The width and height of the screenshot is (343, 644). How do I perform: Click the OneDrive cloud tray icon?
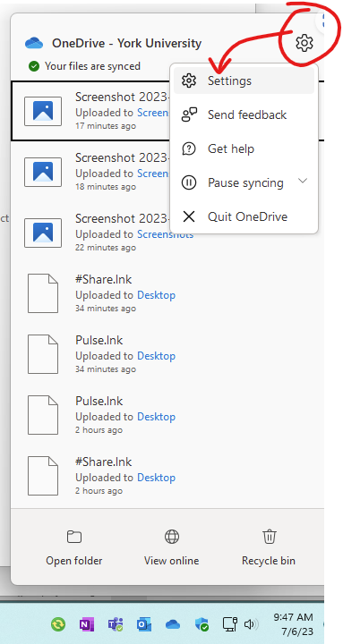tap(173, 624)
